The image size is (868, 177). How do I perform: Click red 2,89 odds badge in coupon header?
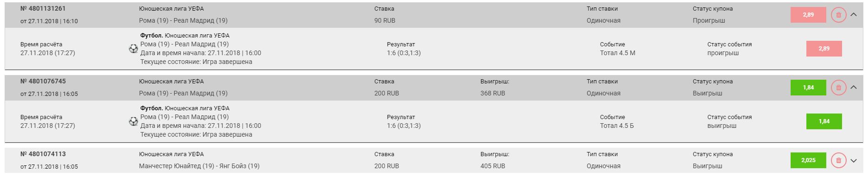click(808, 15)
